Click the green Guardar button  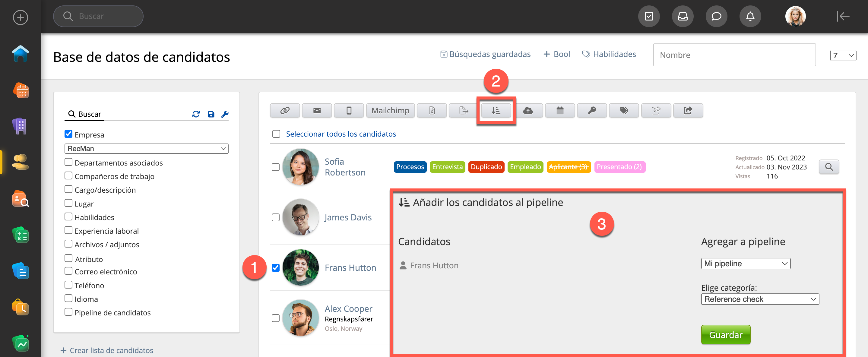726,335
